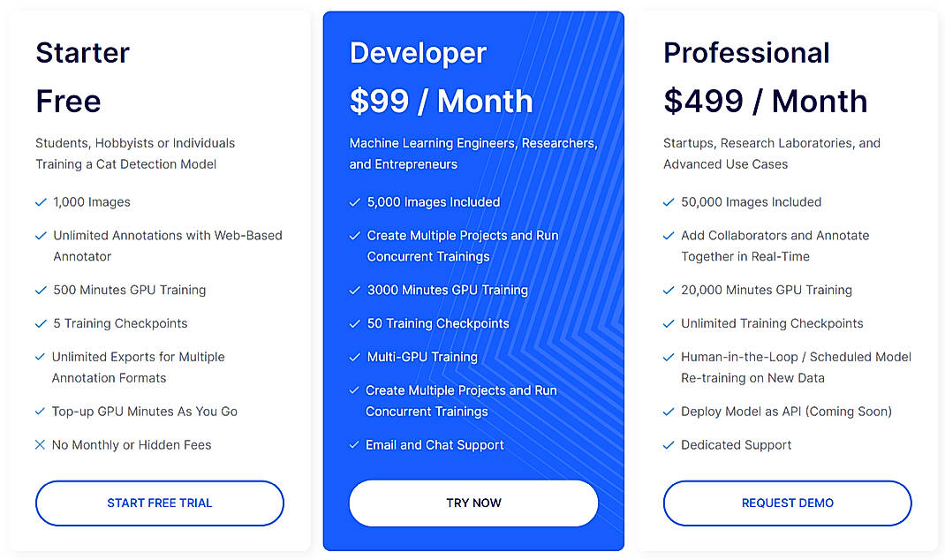Click the checkmark next to 5,000 Images Included

355,201
